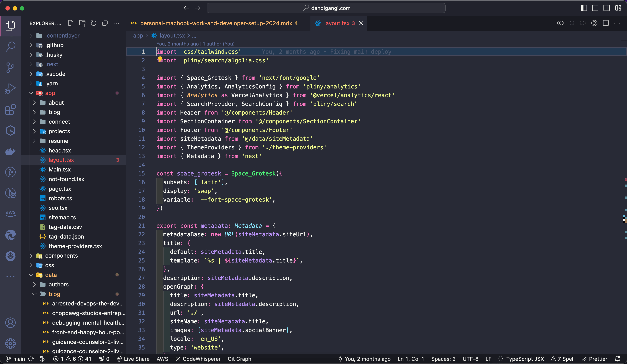627x364 pixels.
Task: Open Git Graph from the status bar
Action: point(239,359)
